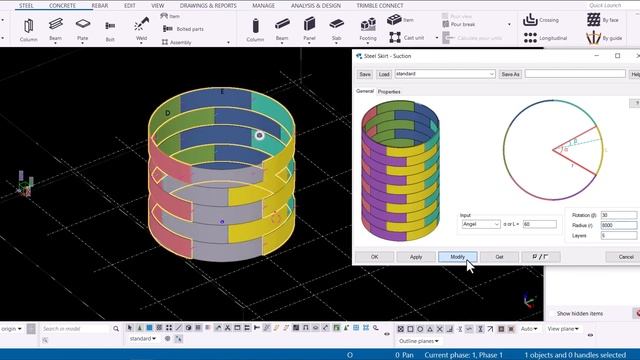The height and width of the screenshot is (360, 640).
Task: Click the skirt preview thumbnail in dialog
Action: pyautogui.click(x=400, y=171)
